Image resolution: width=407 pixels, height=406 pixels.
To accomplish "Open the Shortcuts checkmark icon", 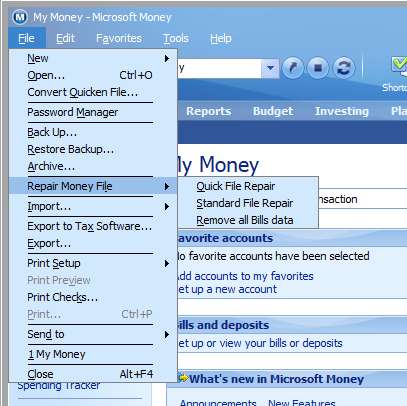I will [x=399, y=65].
